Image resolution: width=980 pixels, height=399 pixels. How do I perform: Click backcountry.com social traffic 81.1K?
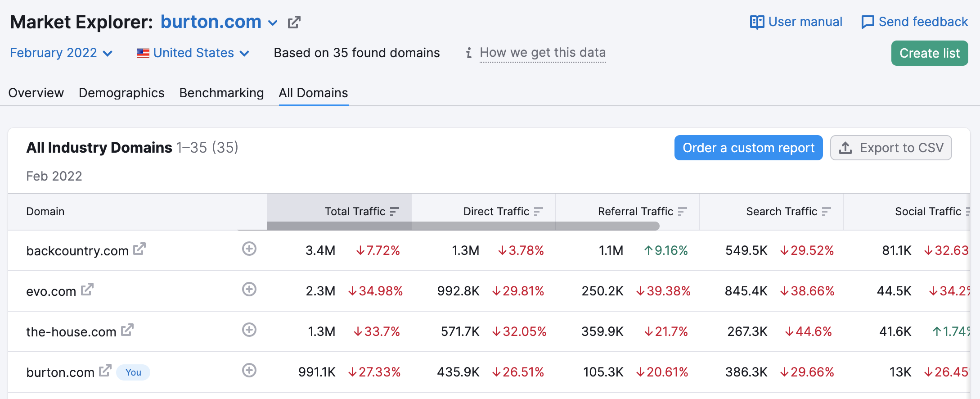coord(897,250)
